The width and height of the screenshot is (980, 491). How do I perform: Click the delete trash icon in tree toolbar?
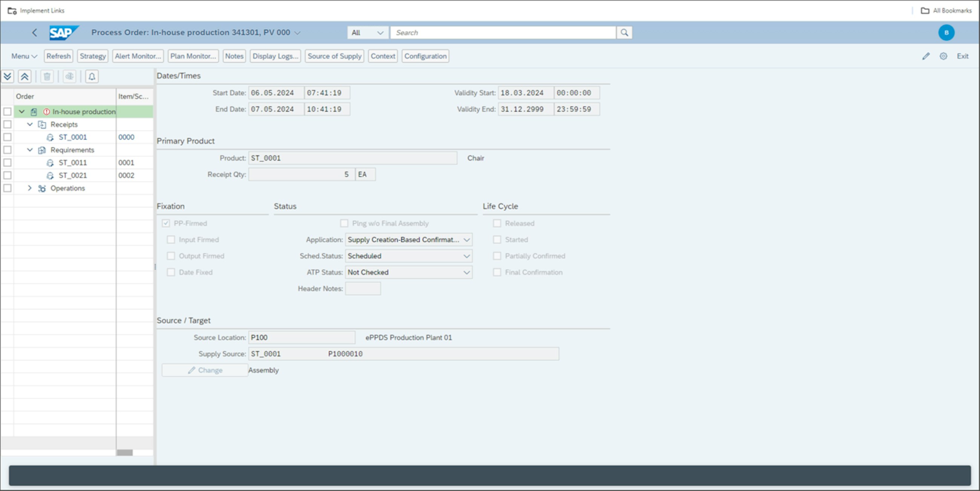[x=47, y=76]
